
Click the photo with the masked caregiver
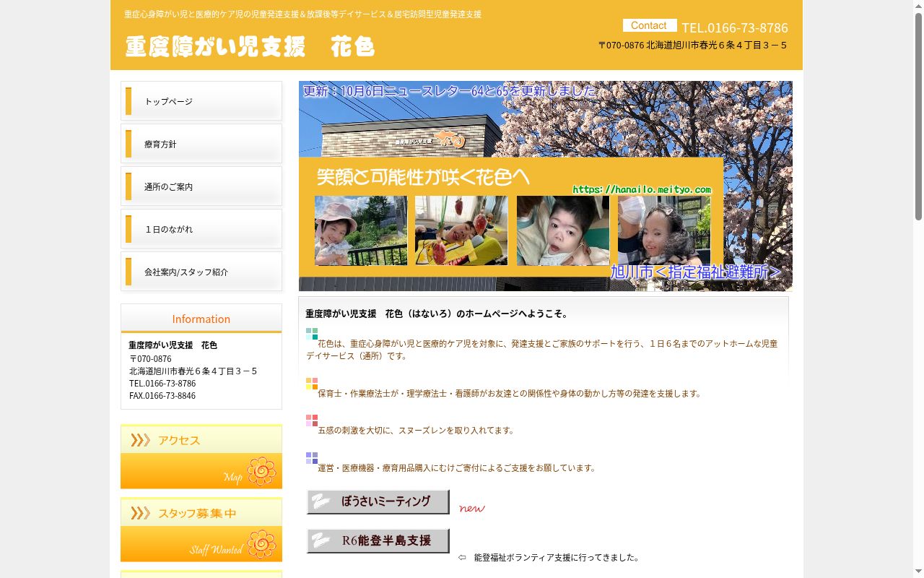664,230
